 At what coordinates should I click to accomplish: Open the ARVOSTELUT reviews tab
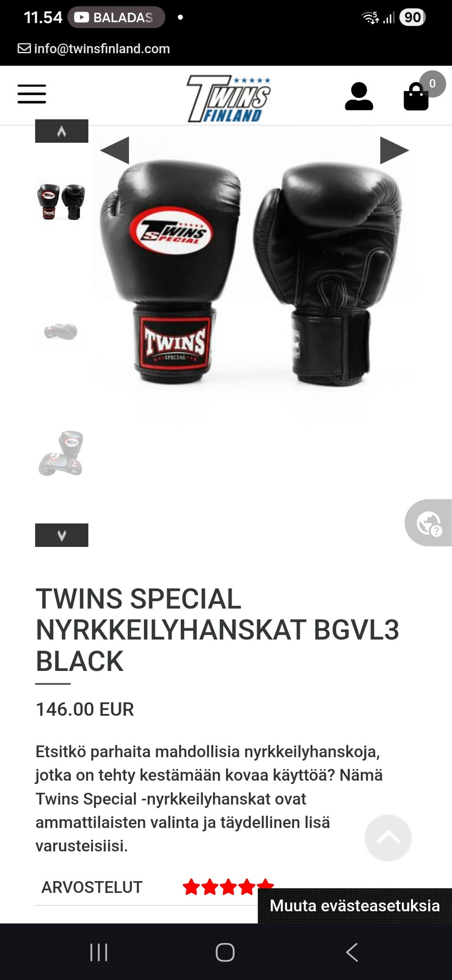(92, 887)
